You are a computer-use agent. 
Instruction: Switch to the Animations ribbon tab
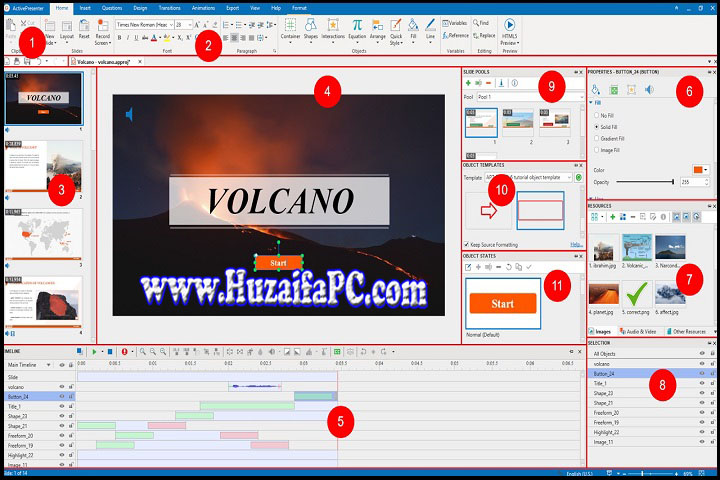[x=203, y=8]
